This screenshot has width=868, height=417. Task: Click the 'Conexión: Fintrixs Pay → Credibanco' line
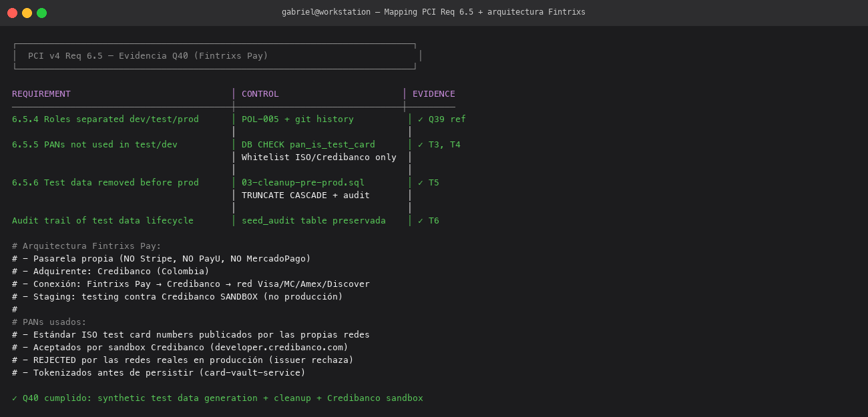click(x=191, y=284)
